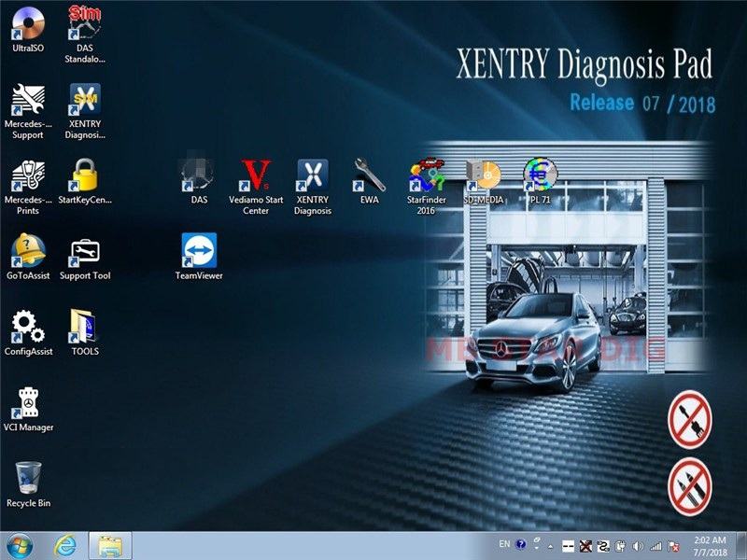
Task: Launch TeamViewer from the desktop
Action: pos(199,252)
